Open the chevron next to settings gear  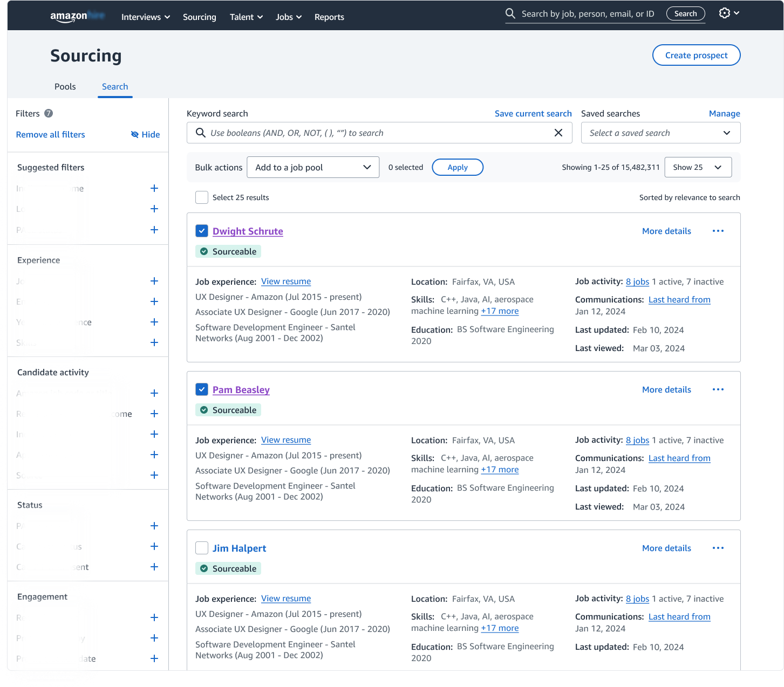tap(737, 13)
